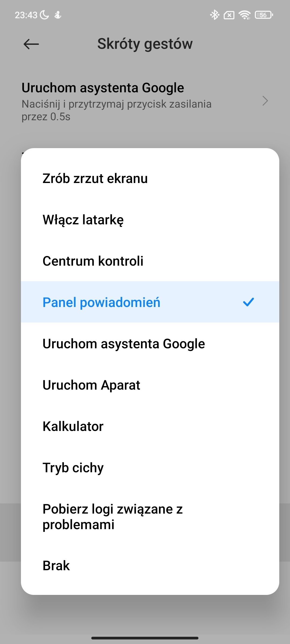The width and height of the screenshot is (290, 644).
Task: Select Włącz latarkę option
Action: (150, 220)
